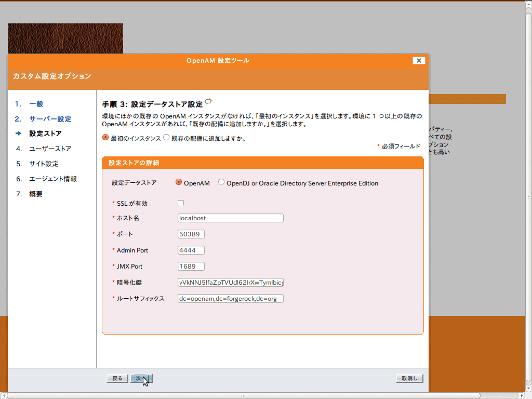Viewport: 532px width, 399px height.
Task: Click the 設定データストア label
Action: [135, 182]
